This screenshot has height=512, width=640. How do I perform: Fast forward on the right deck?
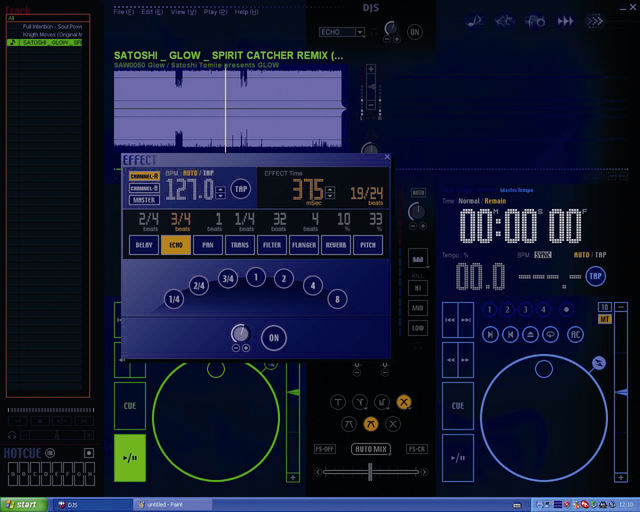[466, 360]
